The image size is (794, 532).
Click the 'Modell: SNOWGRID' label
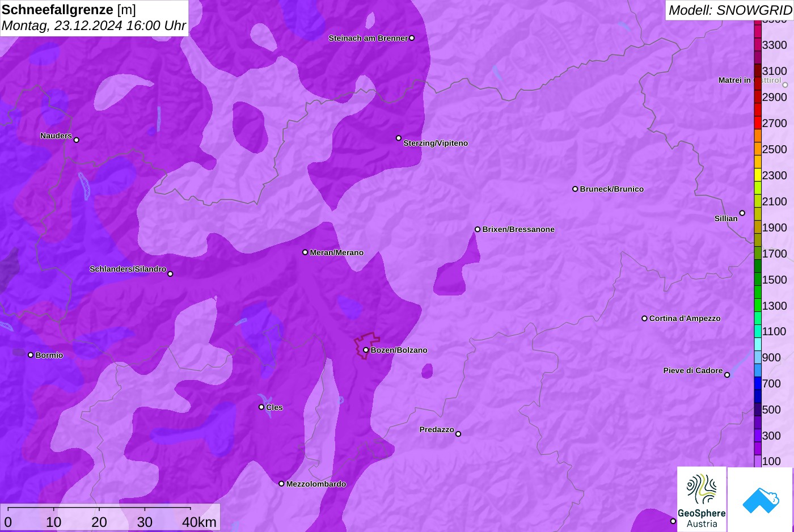(730, 10)
